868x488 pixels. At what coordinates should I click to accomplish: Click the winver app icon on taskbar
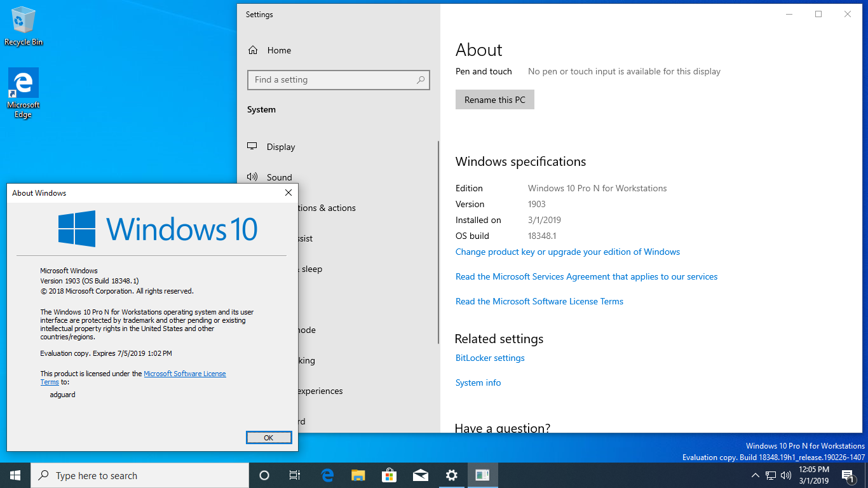pyautogui.click(x=482, y=475)
